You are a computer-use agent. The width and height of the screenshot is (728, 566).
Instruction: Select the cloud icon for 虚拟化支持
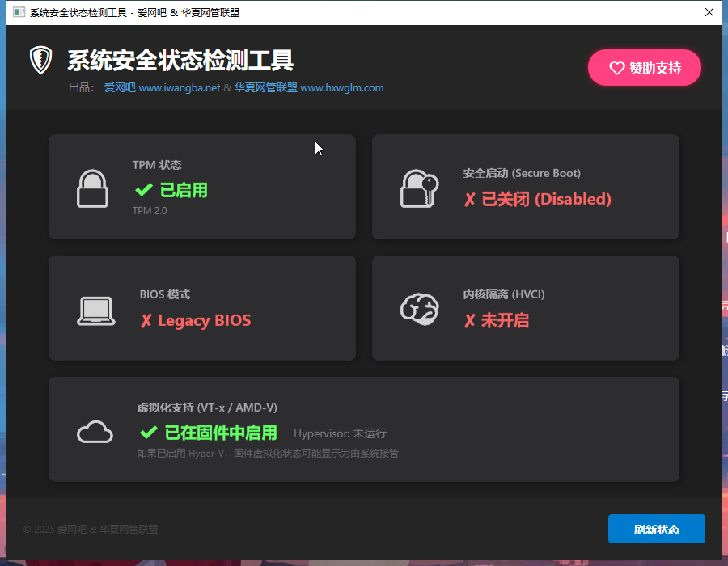(x=95, y=432)
